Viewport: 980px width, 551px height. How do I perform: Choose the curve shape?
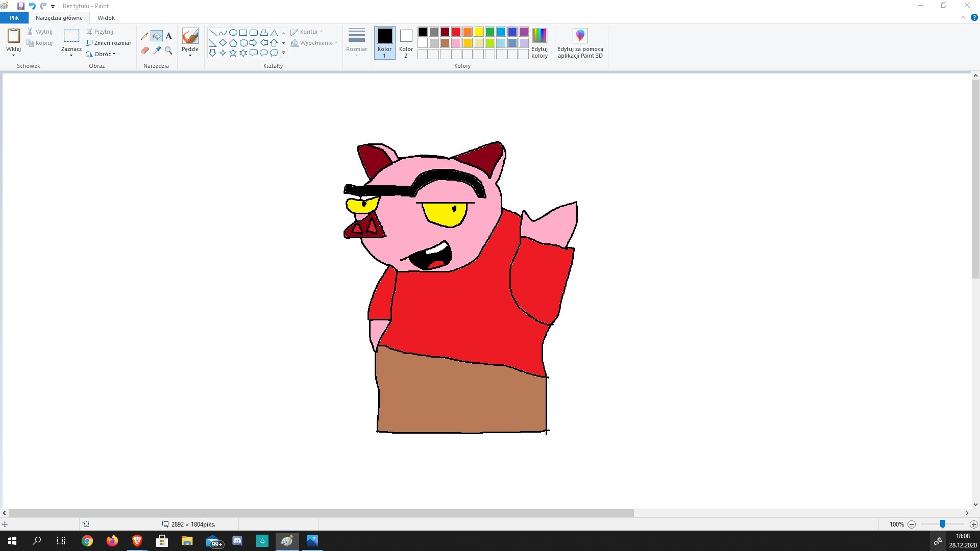(223, 33)
